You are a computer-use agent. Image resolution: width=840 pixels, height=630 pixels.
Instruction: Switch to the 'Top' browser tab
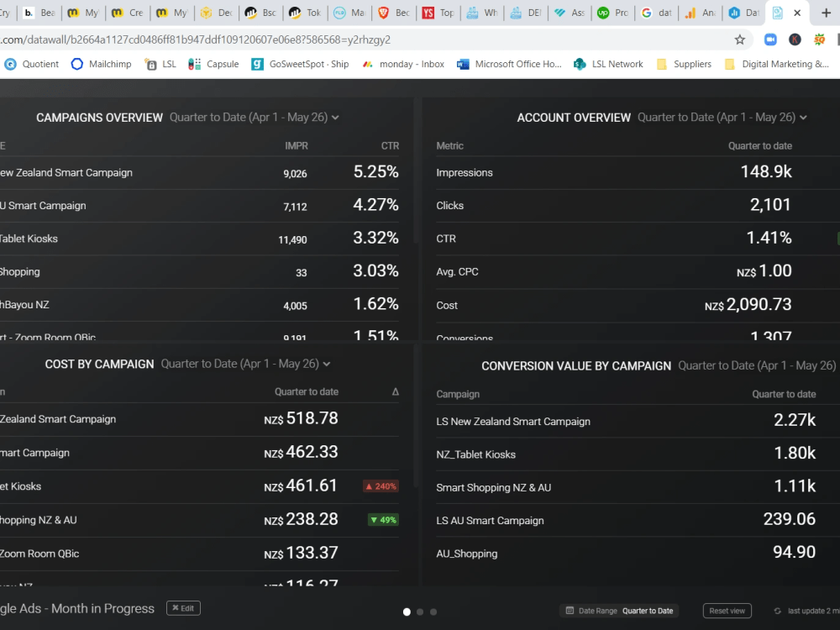coord(437,13)
